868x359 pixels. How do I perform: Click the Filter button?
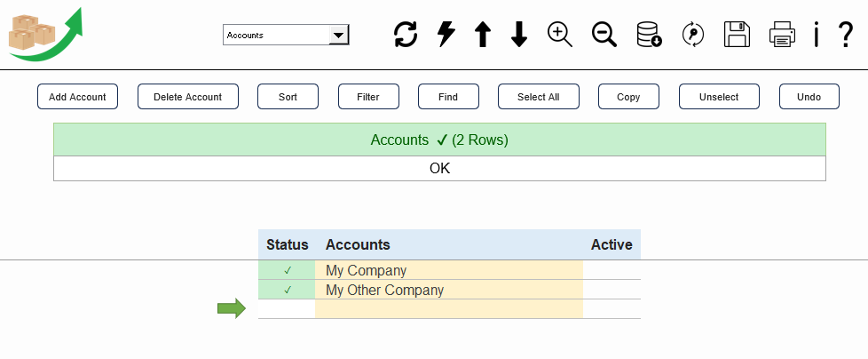(368, 97)
